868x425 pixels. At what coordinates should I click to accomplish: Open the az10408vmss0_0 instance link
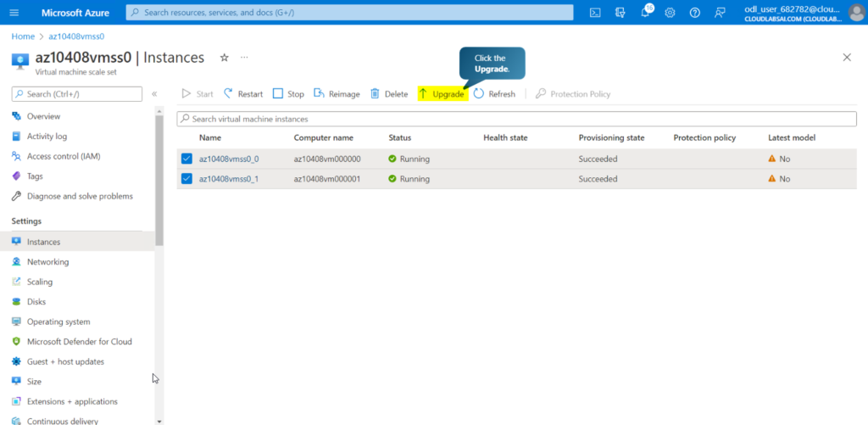click(228, 159)
